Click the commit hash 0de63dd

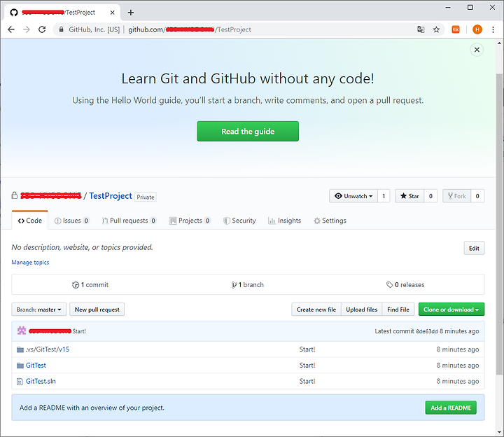[x=427, y=331]
